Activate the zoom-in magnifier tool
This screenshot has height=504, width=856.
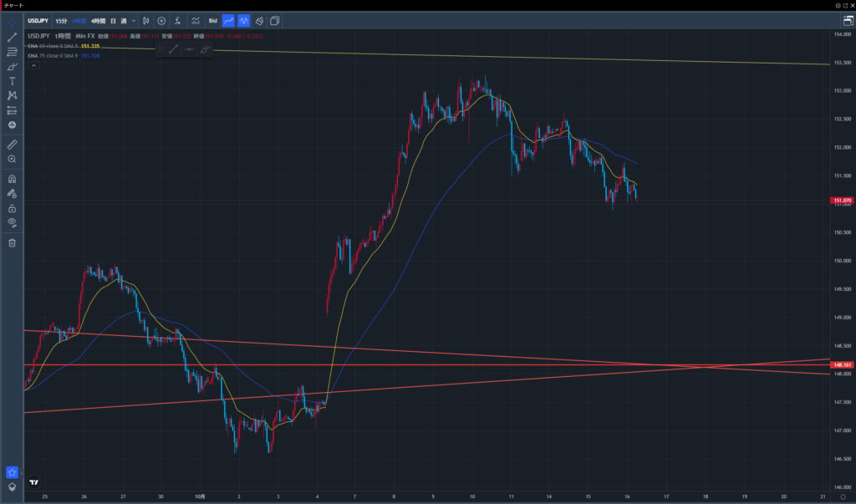pos(12,159)
